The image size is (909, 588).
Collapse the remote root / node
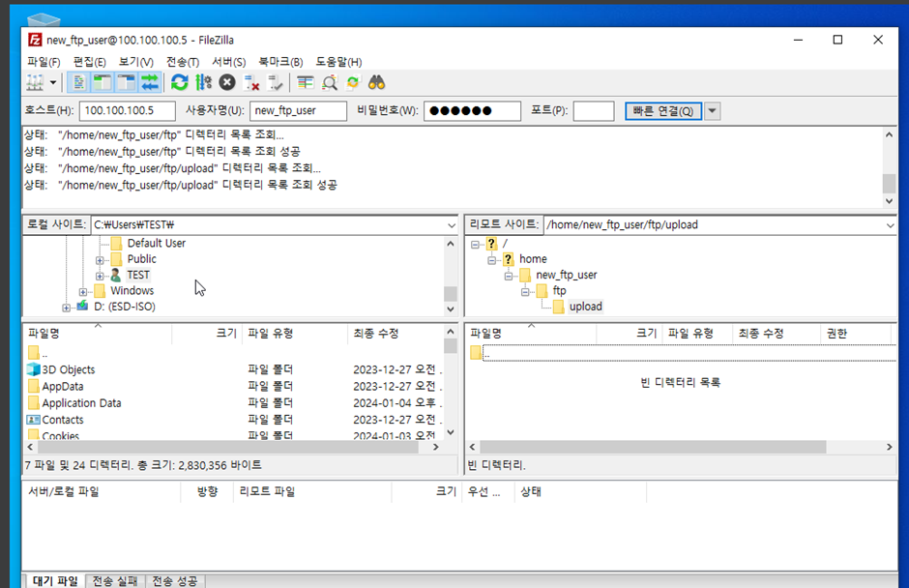point(475,244)
